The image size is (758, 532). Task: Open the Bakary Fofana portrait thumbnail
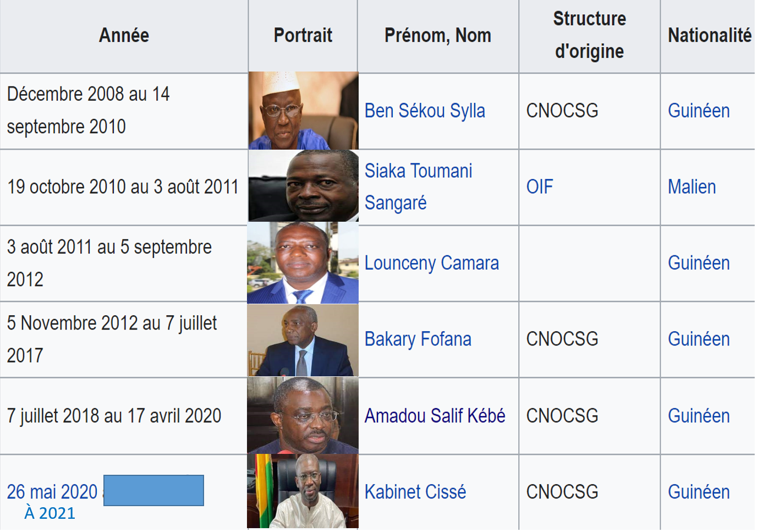tap(303, 341)
